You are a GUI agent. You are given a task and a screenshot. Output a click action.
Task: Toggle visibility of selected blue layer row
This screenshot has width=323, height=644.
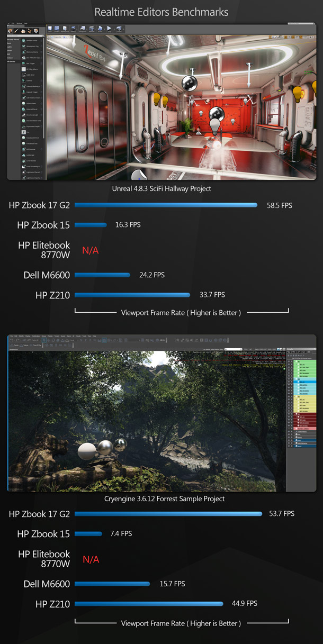(289, 381)
